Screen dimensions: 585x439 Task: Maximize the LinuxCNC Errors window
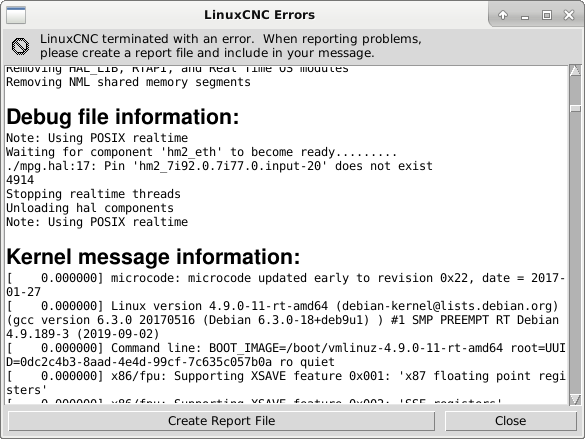(x=547, y=15)
